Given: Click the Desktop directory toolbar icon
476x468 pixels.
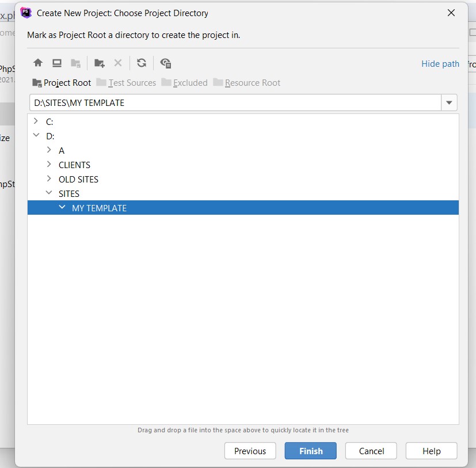Looking at the screenshot, I should [56, 63].
